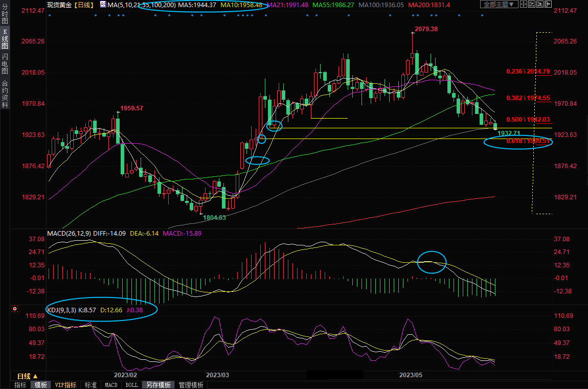Select the 指标 tab at the bottom
588x389 pixels.
click(x=20, y=385)
